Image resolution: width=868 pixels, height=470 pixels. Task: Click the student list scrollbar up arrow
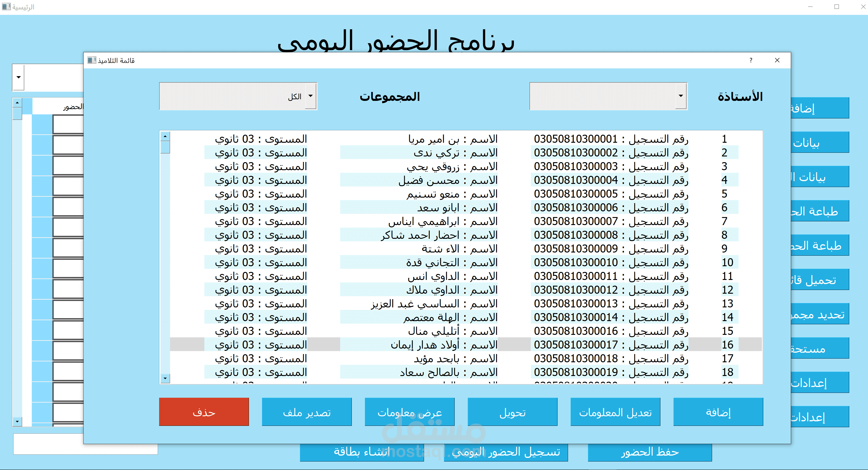click(x=165, y=136)
